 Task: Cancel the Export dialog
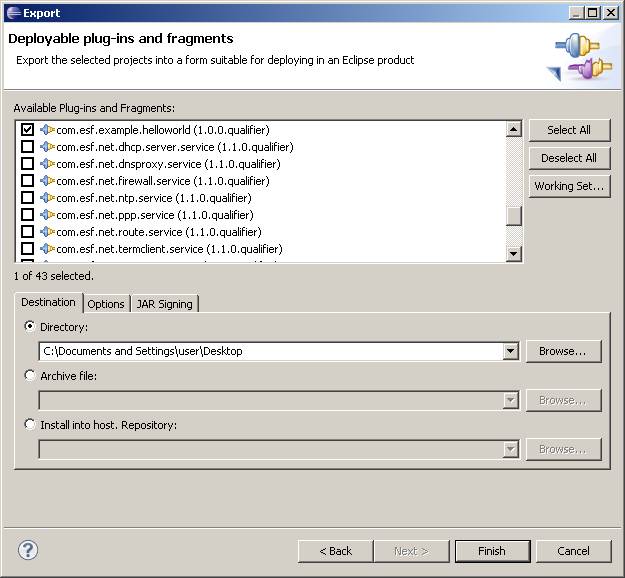[x=574, y=551]
